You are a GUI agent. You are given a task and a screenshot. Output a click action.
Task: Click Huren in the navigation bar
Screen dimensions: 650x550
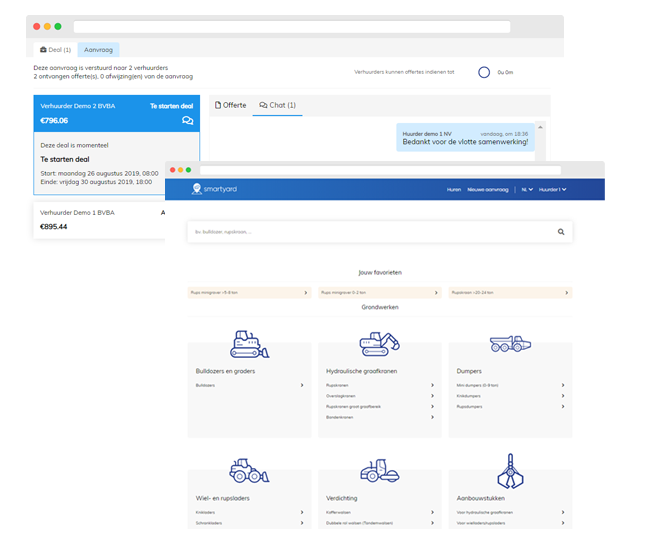[x=454, y=189]
